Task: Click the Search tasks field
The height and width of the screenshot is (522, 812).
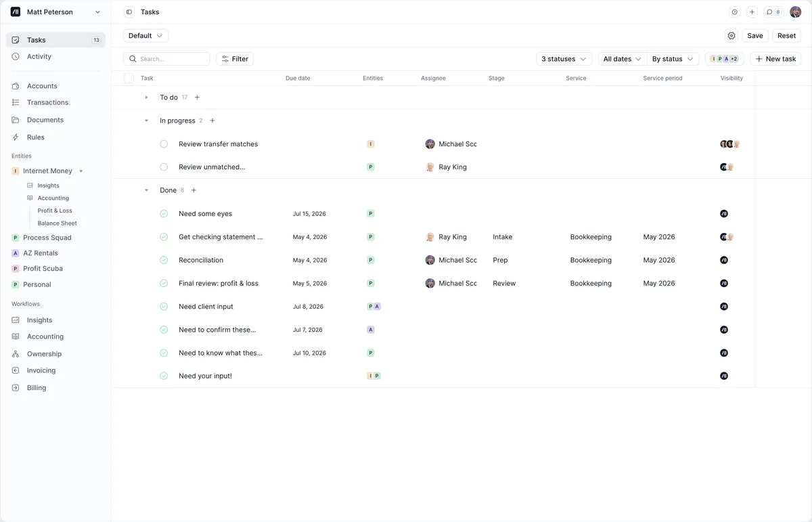Action: pyautogui.click(x=166, y=59)
